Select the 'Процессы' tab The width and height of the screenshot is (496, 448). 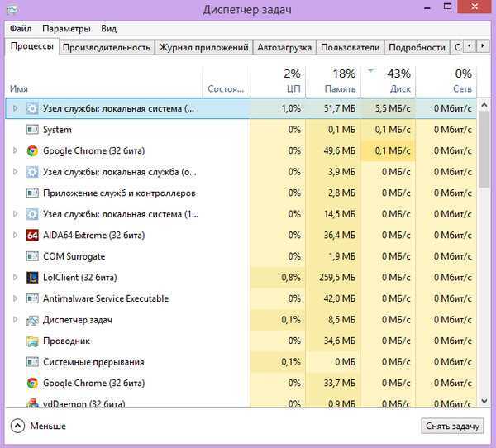click(32, 46)
